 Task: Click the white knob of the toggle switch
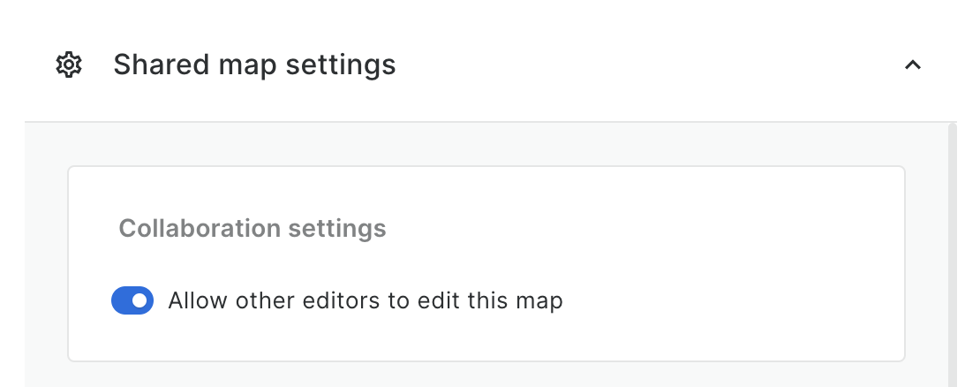pyautogui.click(x=139, y=300)
